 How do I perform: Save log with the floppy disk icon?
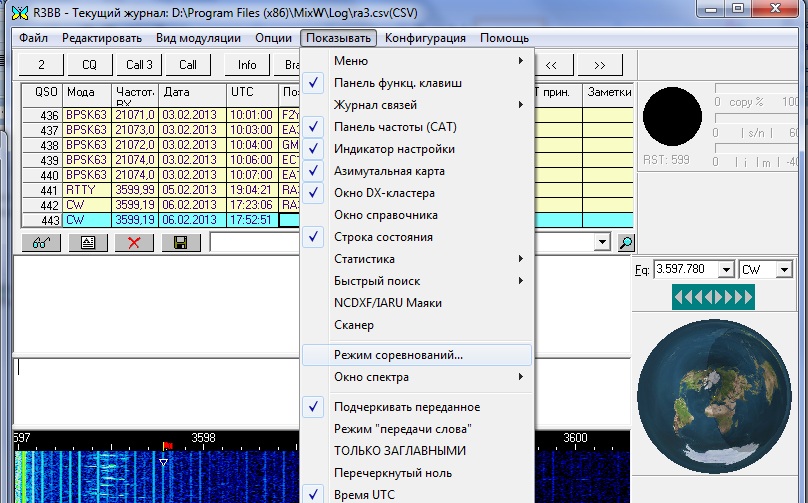(180, 243)
